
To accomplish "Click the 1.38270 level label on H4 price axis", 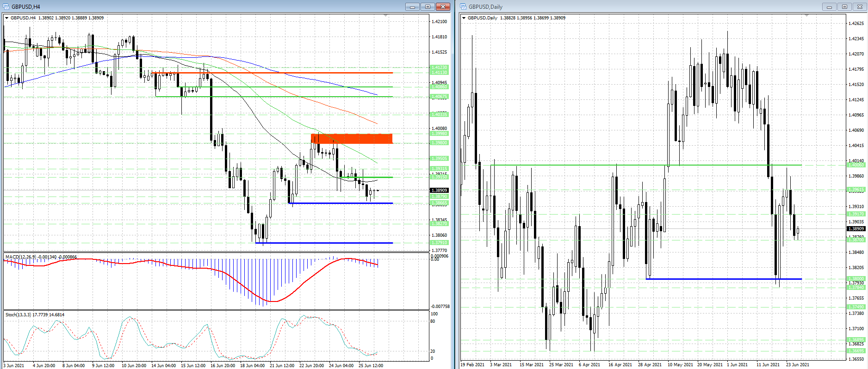I will point(439,224).
